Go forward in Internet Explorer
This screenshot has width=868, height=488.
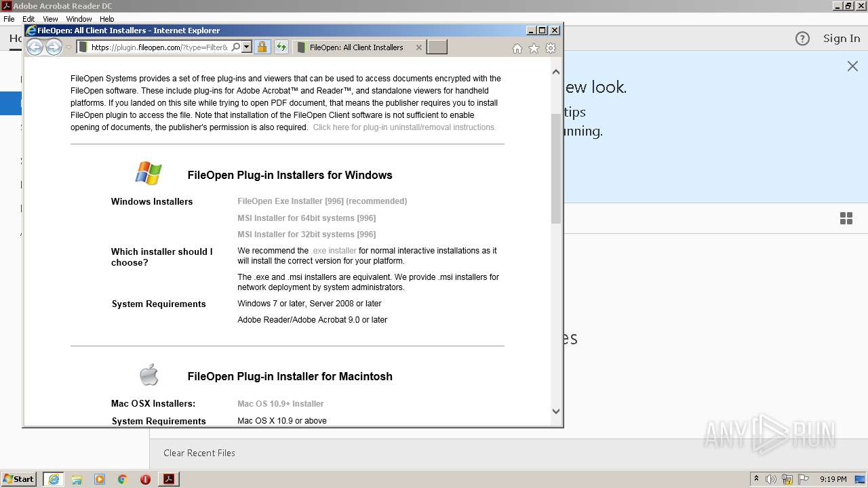point(54,47)
